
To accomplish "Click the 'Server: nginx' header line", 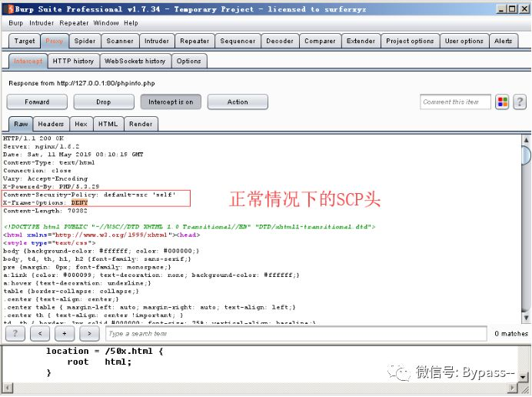I will (41, 146).
